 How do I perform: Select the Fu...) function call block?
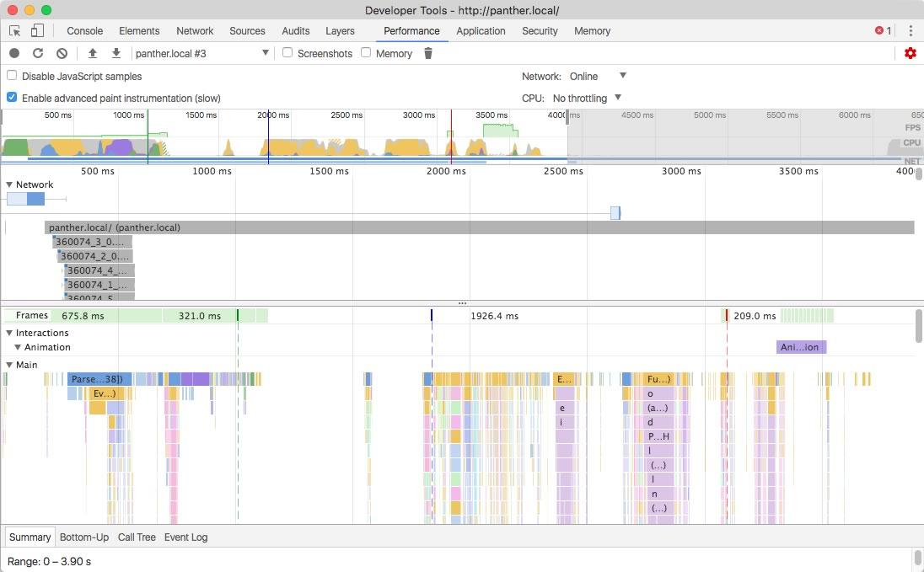click(x=658, y=379)
